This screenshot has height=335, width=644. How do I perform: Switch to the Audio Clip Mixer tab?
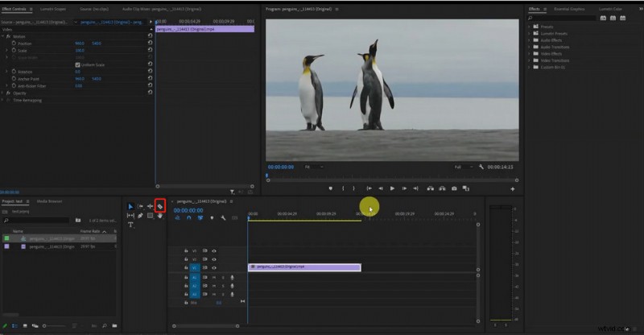click(162, 9)
